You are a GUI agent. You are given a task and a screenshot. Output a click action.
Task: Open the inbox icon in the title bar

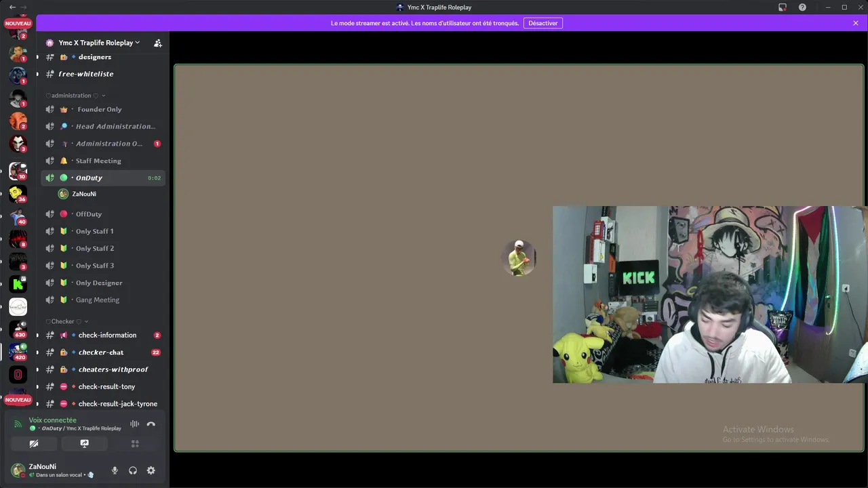tap(783, 7)
